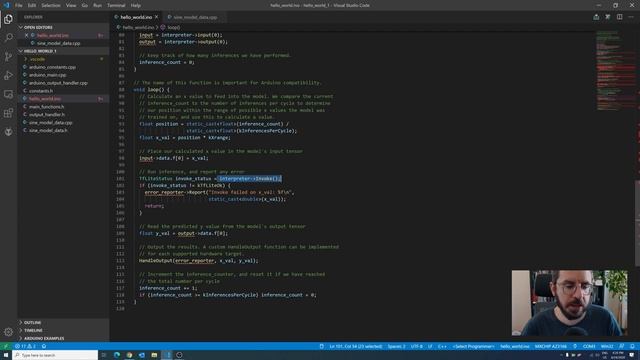
Task: Change the C++ language mode in status bar
Action: tap(442, 346)
